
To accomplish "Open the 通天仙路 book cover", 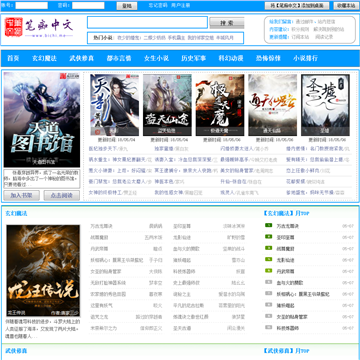I will point(272,105).
